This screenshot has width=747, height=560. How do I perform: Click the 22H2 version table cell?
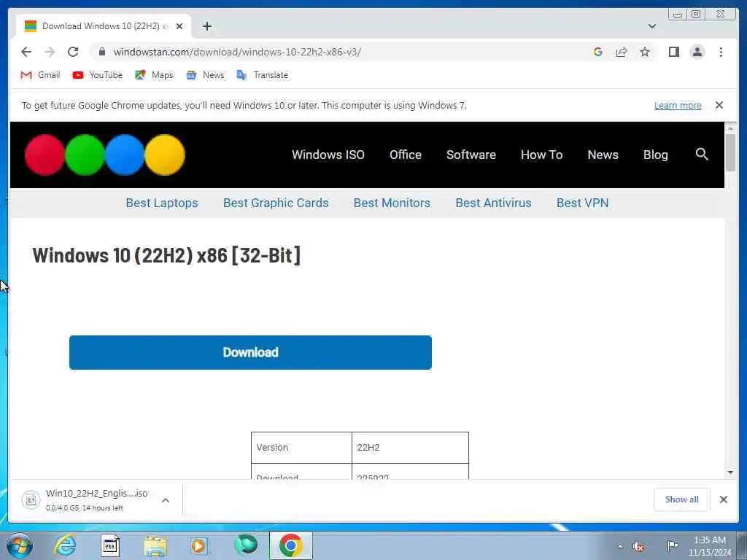tap(410, 448)
